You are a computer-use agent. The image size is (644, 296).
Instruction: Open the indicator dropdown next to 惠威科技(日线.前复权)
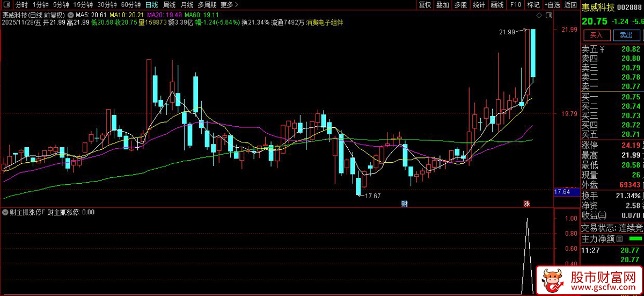tap(71, 15)
